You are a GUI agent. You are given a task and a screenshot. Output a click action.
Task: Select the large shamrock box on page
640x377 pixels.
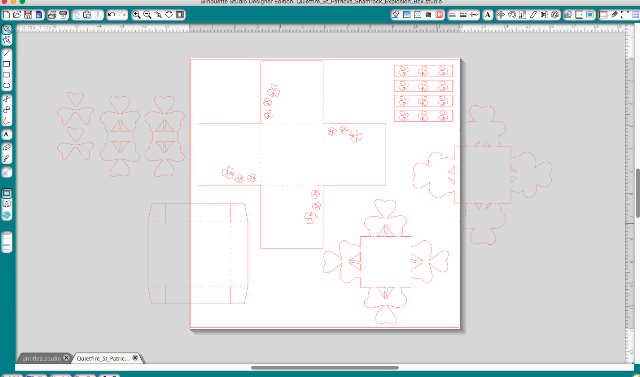(x=385, y=262)
